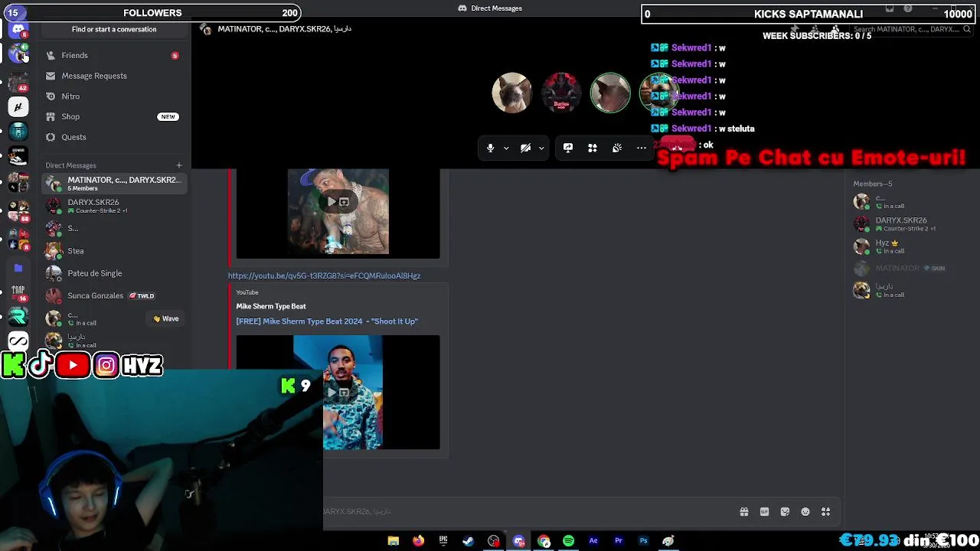Select first cat avatar in call
The image size is (980, 551).
(511, 93)
